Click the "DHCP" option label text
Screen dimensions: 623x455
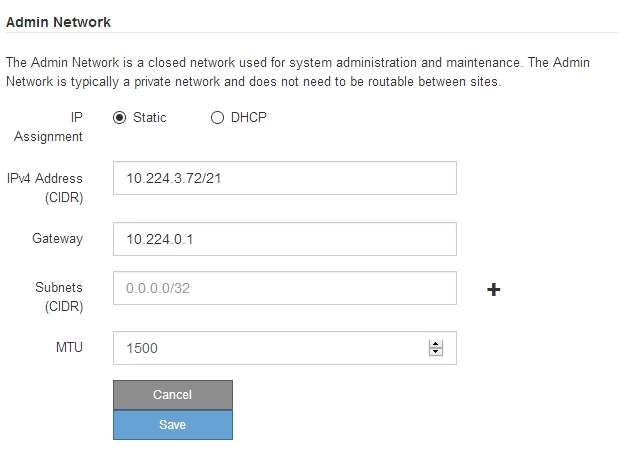251,118
